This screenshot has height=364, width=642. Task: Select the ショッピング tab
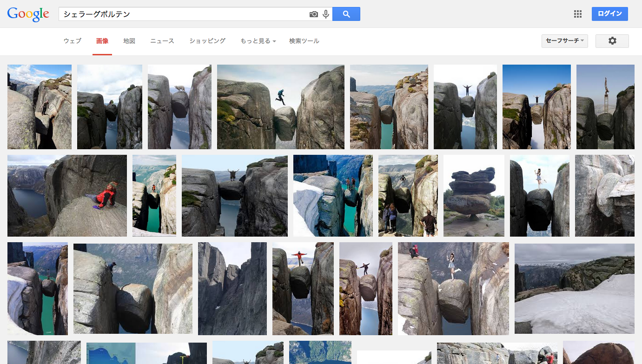click(207, 41)
